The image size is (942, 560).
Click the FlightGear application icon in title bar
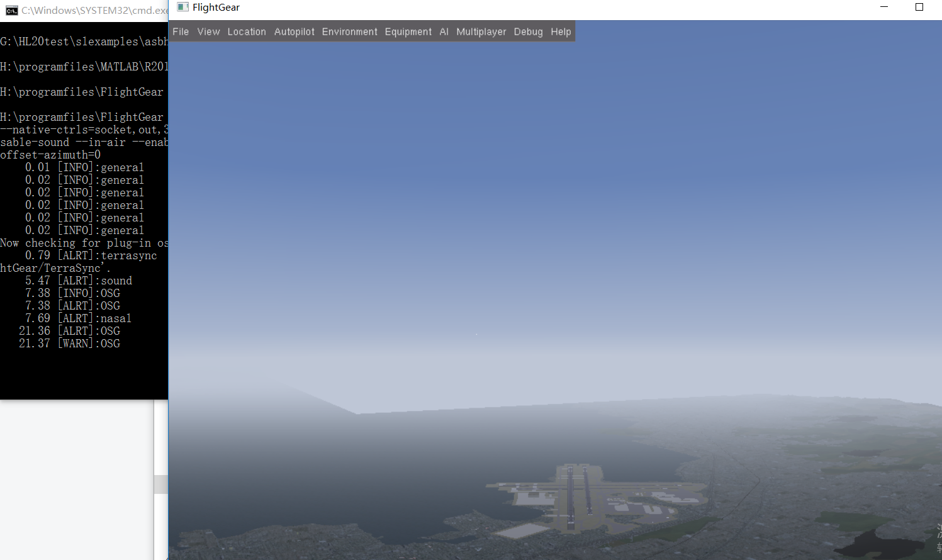183,7
